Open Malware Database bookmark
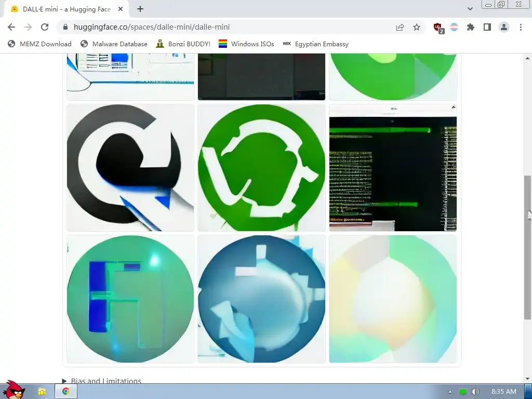The width and height of the screenshot is (532, 399). 114,44
